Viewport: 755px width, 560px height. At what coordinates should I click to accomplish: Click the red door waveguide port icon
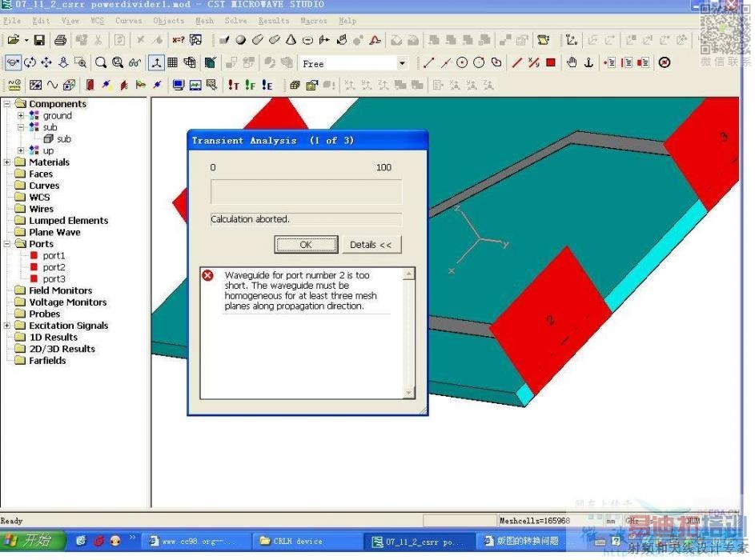click(90, 85)
